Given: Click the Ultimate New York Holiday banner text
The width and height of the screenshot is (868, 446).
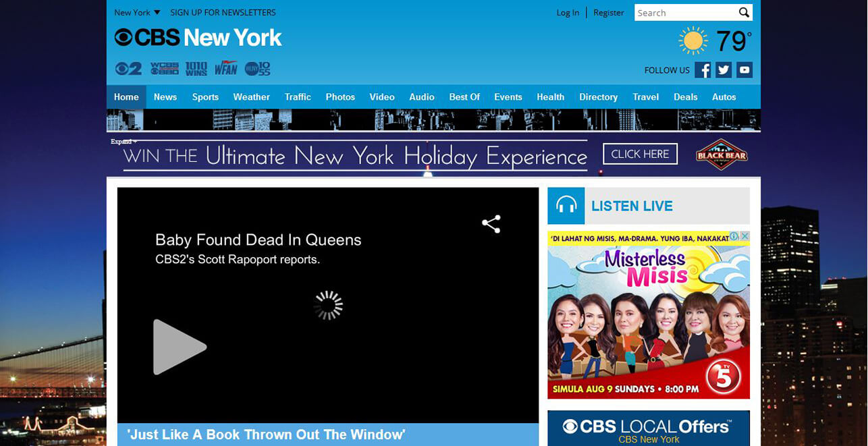Looking at the screenshot, I should [356, 157].
